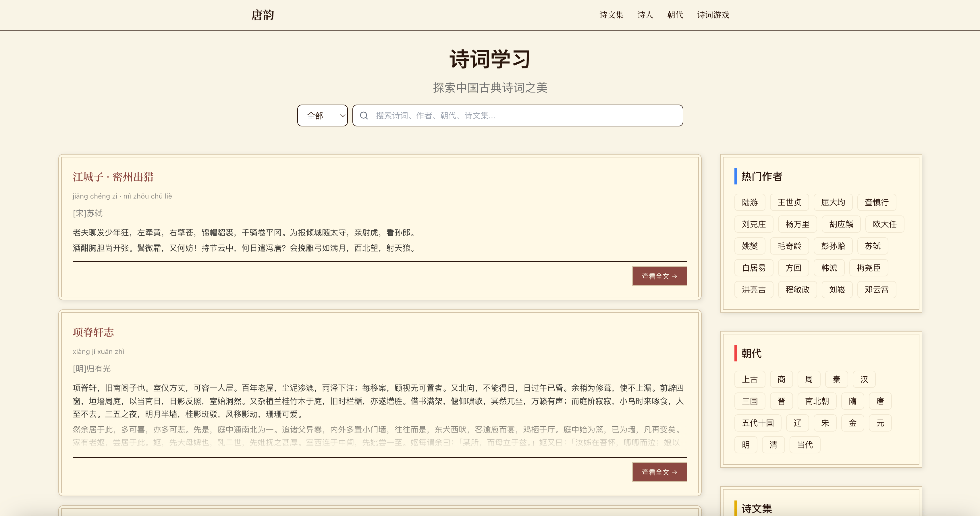Open the 朝代 navigation menu item
The image size is (980, 516).
click(x=675, y=15)
